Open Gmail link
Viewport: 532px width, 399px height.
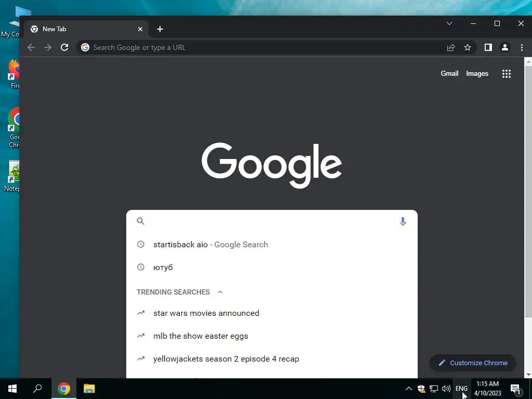[449, 73]
